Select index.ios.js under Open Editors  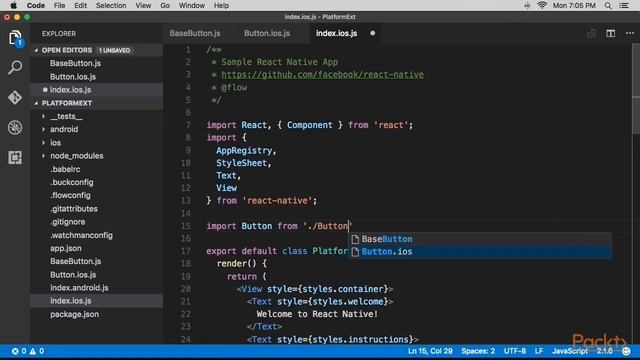coord(97,90)
